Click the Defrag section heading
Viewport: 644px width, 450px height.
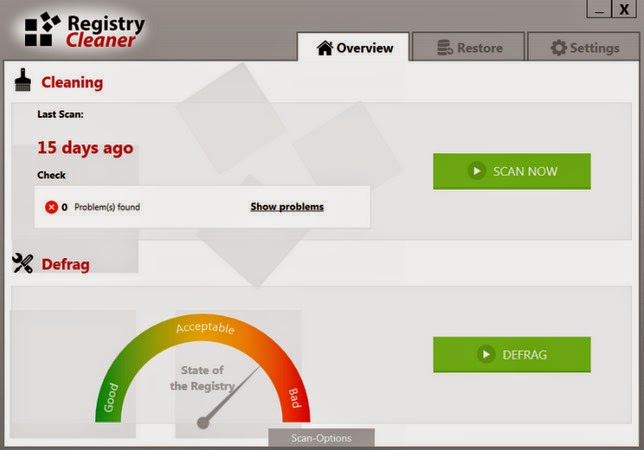tap(66, 264)
